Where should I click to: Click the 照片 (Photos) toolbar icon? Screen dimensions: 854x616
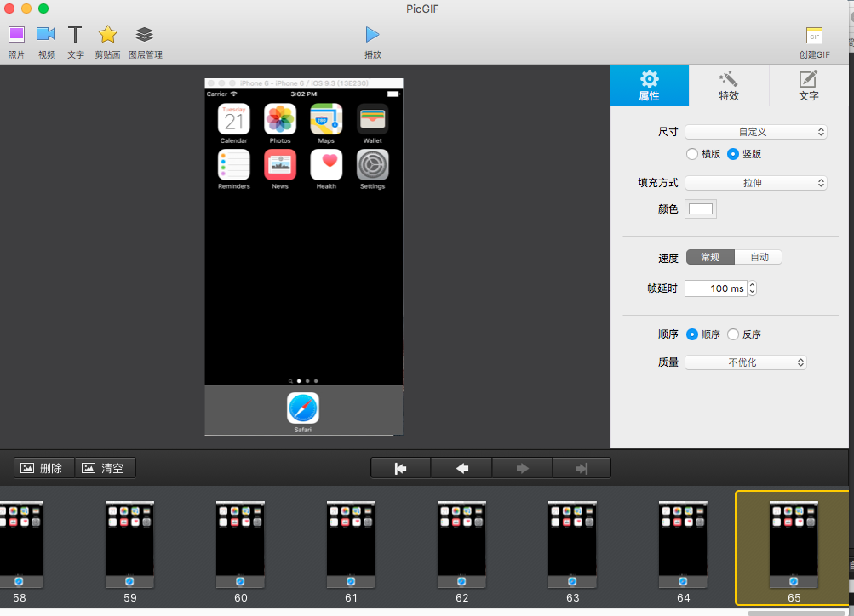click(16, 35)
